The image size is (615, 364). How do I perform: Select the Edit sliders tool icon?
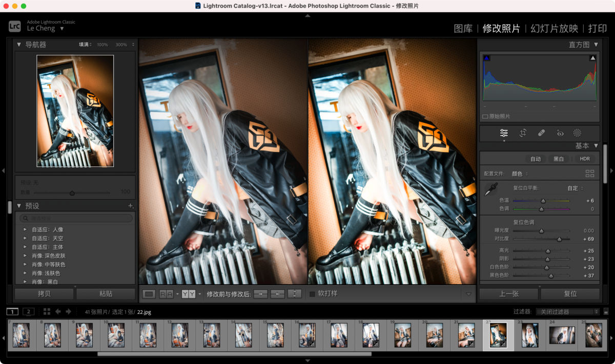504,133
